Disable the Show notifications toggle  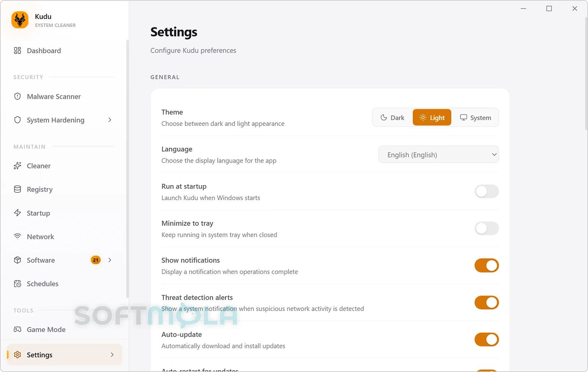487,266
